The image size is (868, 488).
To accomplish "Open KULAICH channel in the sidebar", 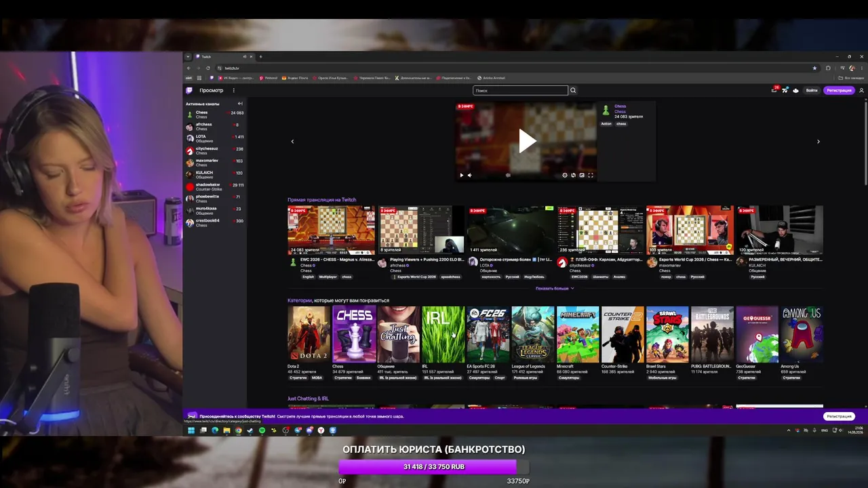I will 214,175.
